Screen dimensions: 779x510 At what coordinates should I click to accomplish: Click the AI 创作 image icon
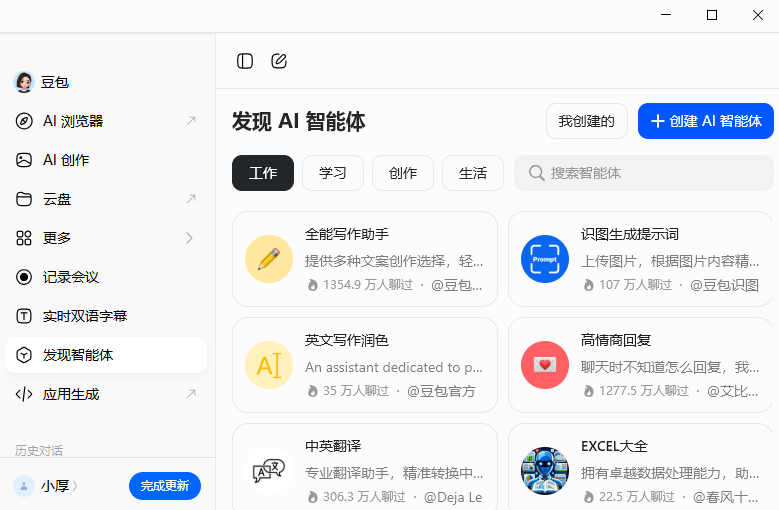(24, 160)
